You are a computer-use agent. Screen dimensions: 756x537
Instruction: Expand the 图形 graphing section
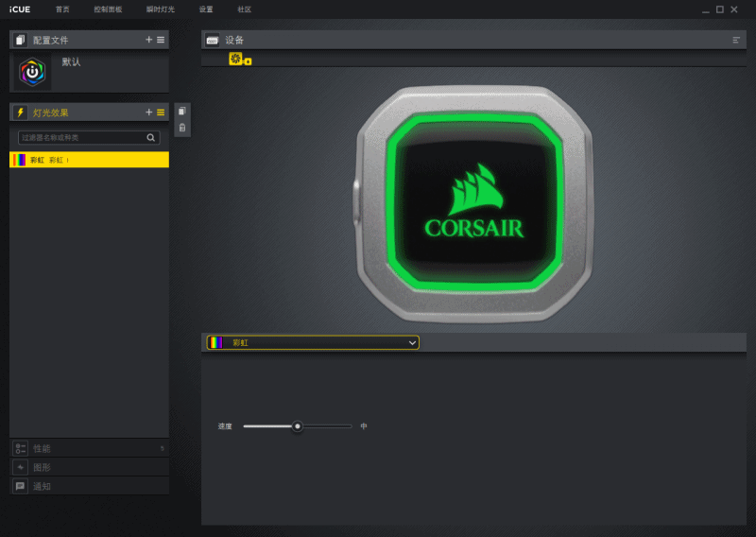coord(89,467)
